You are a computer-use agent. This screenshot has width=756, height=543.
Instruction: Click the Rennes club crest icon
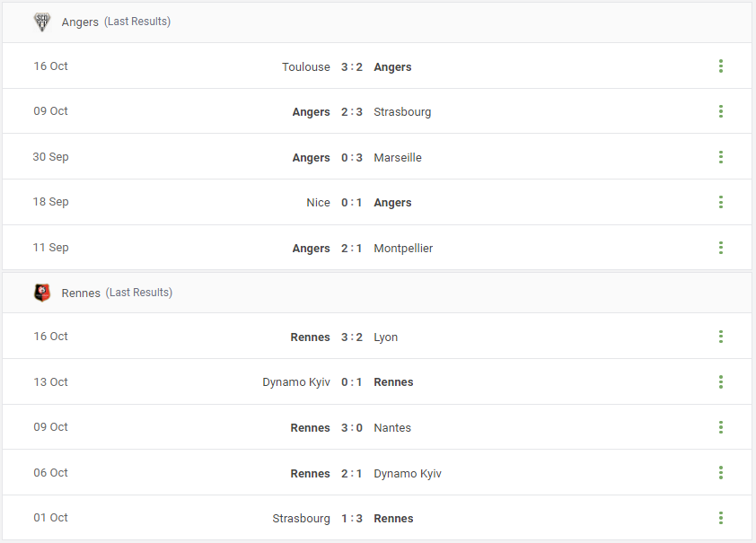coord(42,293)
